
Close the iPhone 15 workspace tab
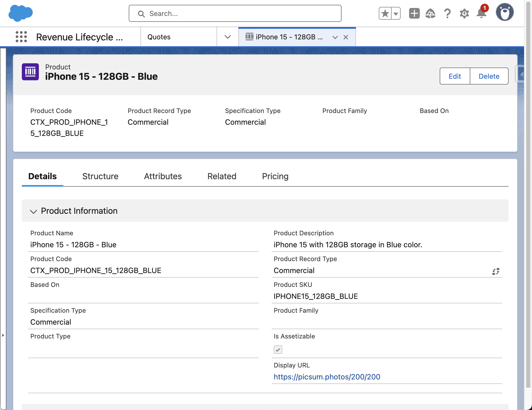[x=346, y=37]
